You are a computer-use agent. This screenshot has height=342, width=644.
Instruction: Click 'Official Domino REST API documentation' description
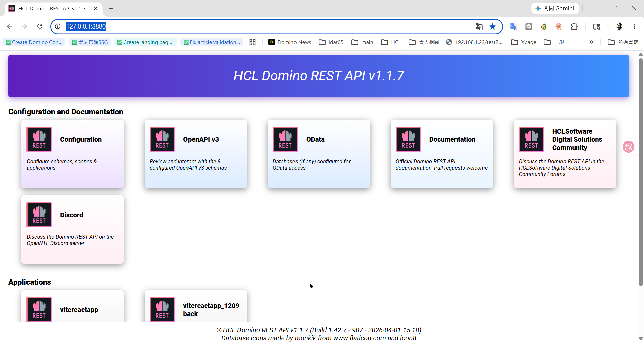pos(441,165)
